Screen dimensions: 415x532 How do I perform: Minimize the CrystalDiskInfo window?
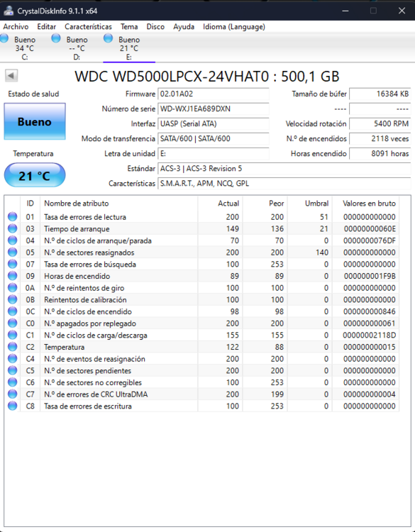(345, 11)
